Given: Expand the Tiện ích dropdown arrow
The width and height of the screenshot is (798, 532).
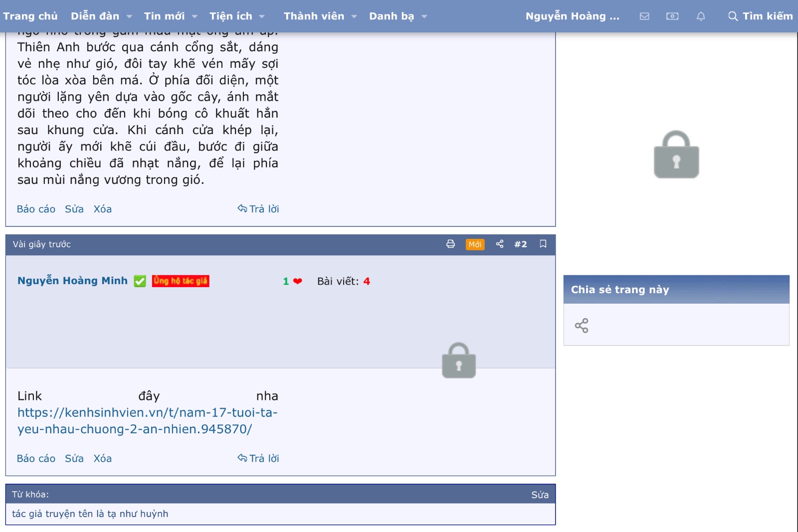Looking at the screenshot, I should click(x=262, y=16).
